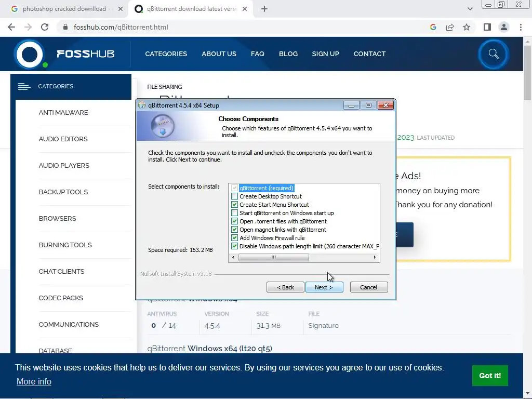This screenshot has height=399, width=532.
Task: Share this page via share icon
Action: click(450, 27)
